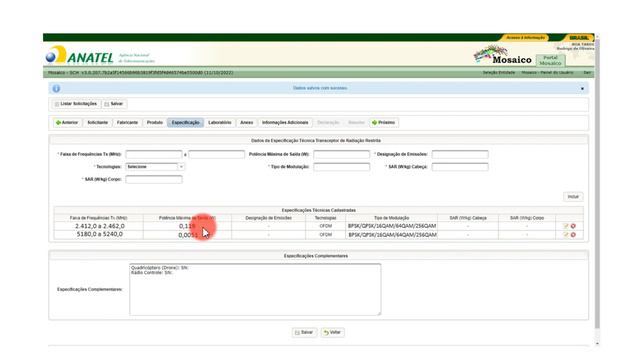This screenshot has height=360, width=640.
Task: Delete the 2.412,0 a 2.462,0 specification row
Action: pos(573,226)
